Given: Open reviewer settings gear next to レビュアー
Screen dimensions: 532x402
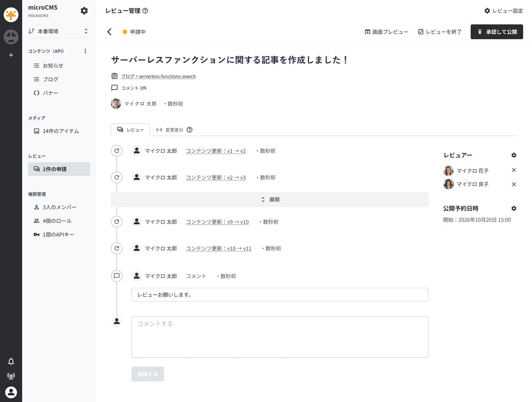Looking at the screenshot, I should point(514,155).
